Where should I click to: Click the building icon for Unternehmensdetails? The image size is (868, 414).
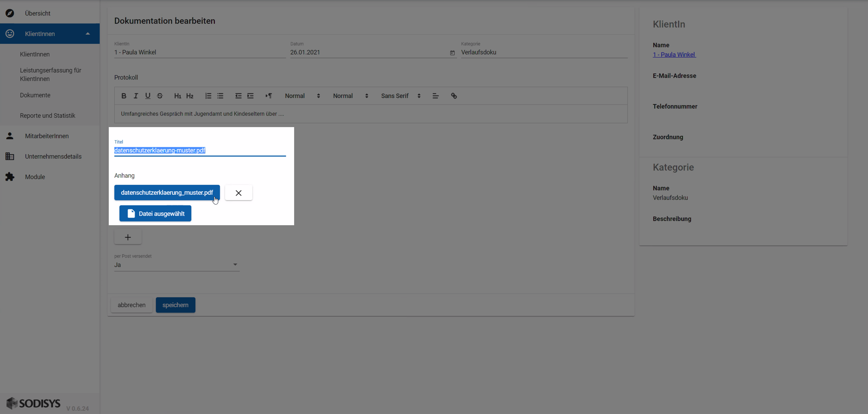point(10,156)
